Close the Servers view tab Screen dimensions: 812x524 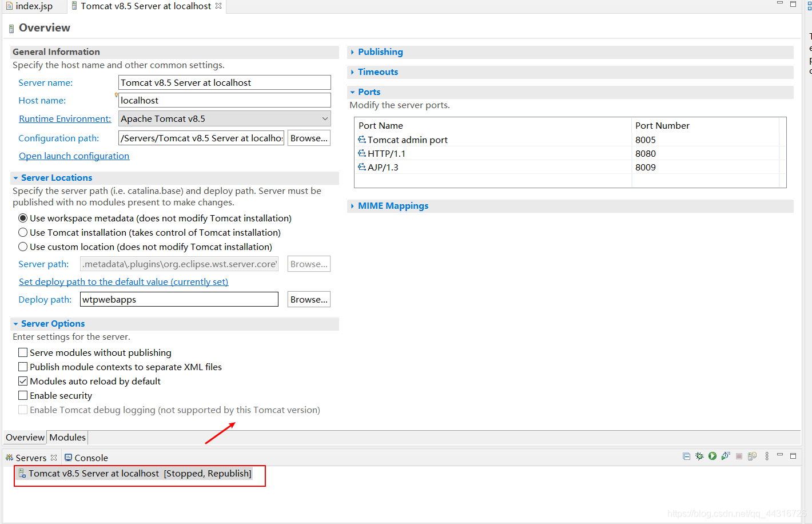(x=54, y=458)
